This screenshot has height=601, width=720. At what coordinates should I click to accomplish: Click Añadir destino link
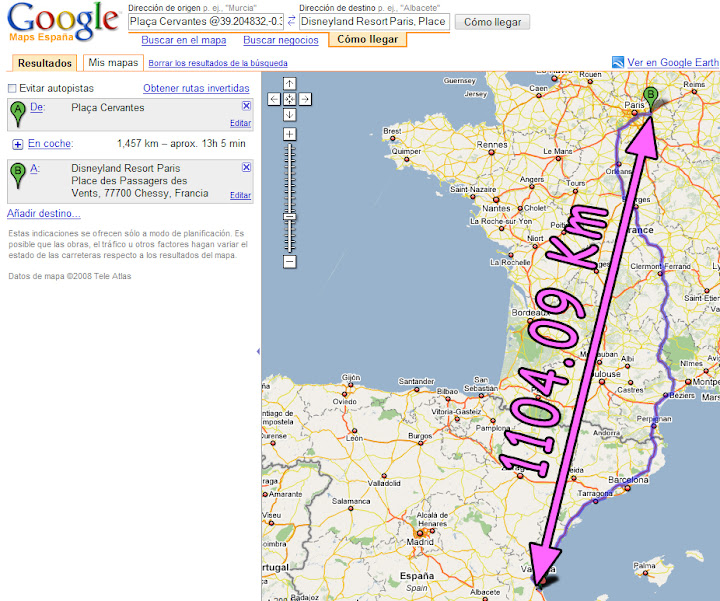point(44,213)
